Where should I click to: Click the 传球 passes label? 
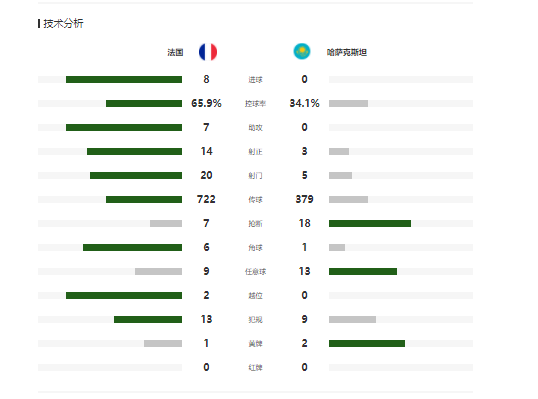click(x=255, y=200)
